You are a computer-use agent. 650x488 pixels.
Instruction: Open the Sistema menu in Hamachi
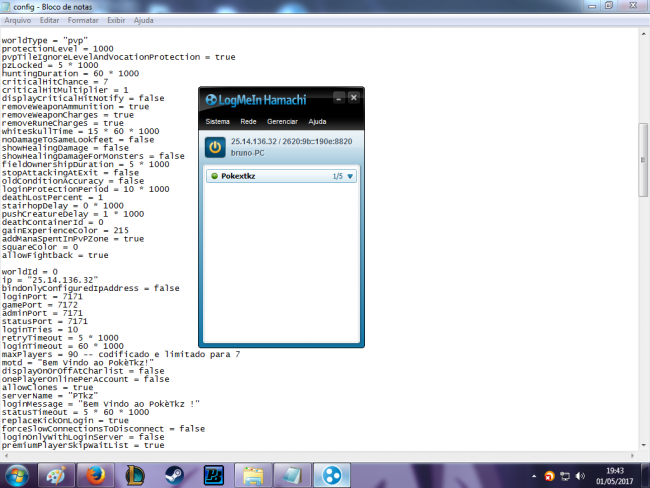coord(218,121)
